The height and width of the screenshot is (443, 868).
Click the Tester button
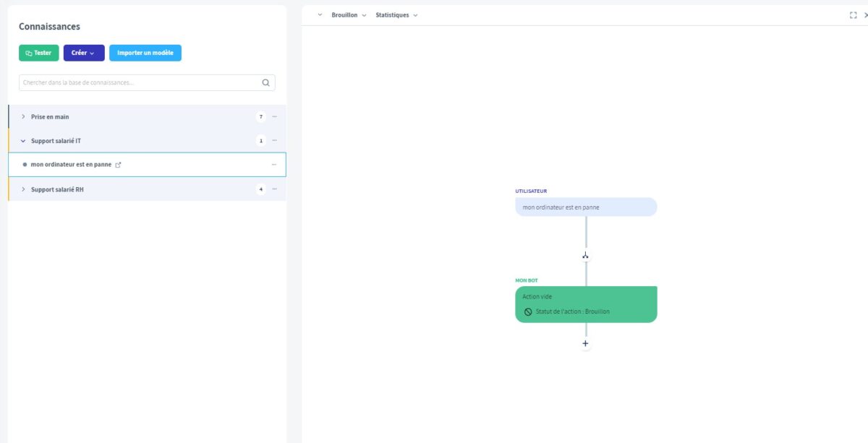pyautogui.click(x=38, y=52)
